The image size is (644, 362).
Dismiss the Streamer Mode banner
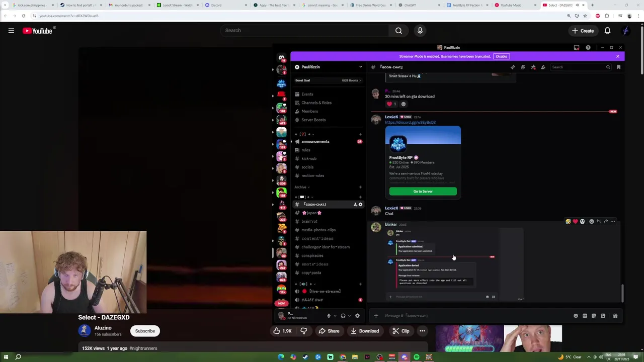[618, 56]
